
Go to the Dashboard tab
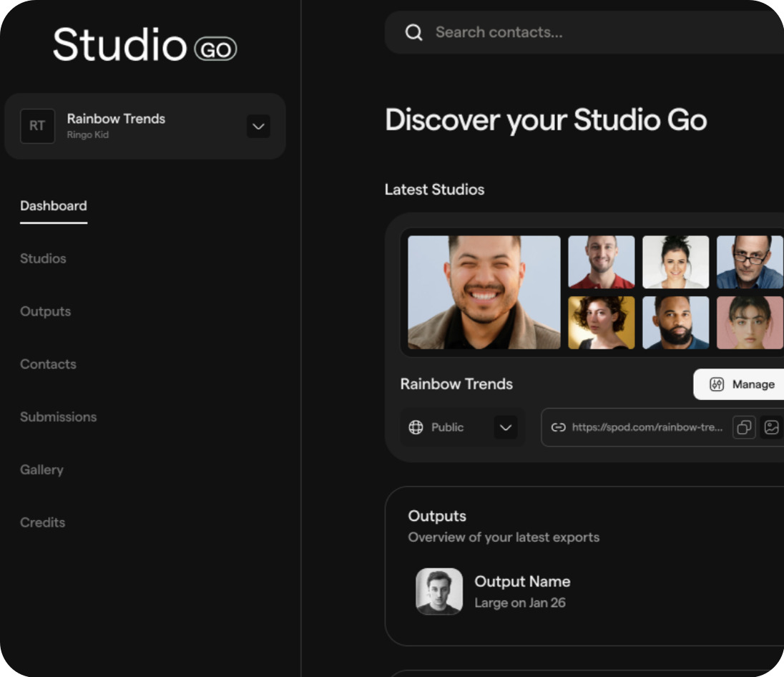coord(54,205)
